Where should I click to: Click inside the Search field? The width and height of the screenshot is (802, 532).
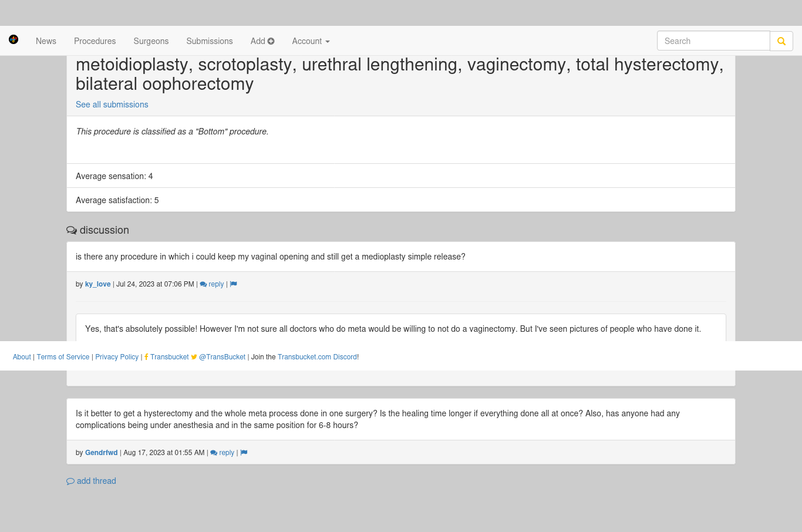coord(713,41)
